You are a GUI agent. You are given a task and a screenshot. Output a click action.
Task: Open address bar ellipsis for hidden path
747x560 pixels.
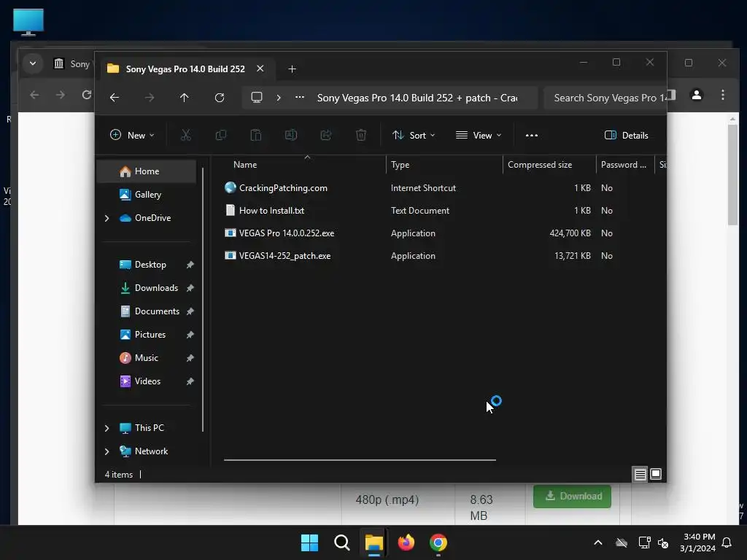pos(300,97)
